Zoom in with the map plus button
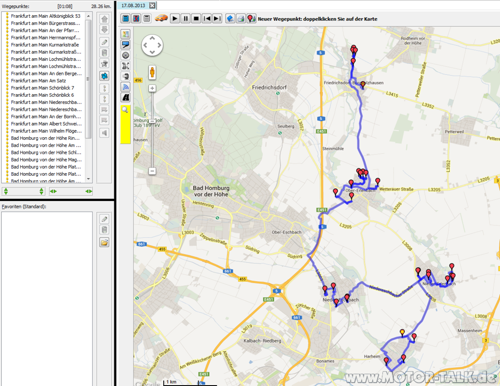 152,88
